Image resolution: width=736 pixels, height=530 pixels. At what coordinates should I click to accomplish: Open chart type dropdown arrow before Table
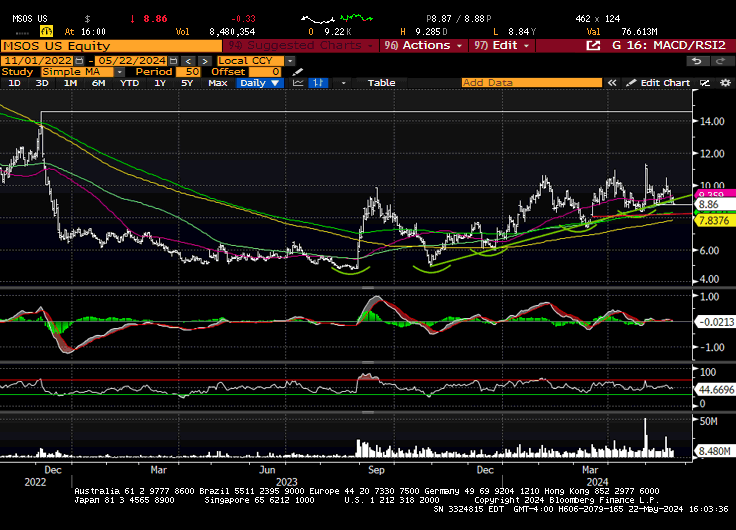tap(344, 83)
